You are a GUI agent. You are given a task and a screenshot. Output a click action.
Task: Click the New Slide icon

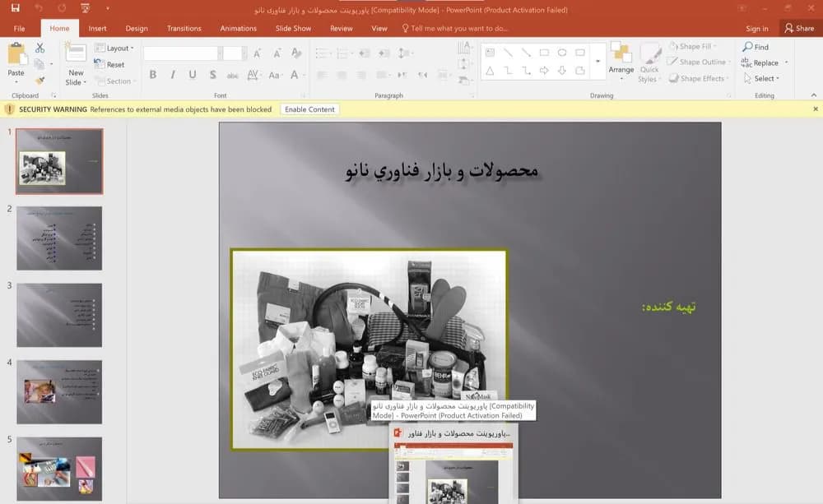(x=76, y=53)
